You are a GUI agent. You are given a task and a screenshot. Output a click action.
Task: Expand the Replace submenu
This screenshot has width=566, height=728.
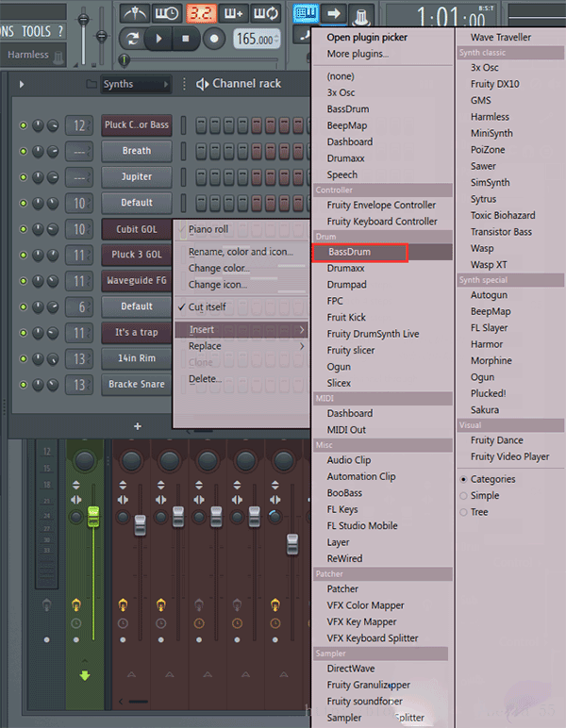(241, 346)
